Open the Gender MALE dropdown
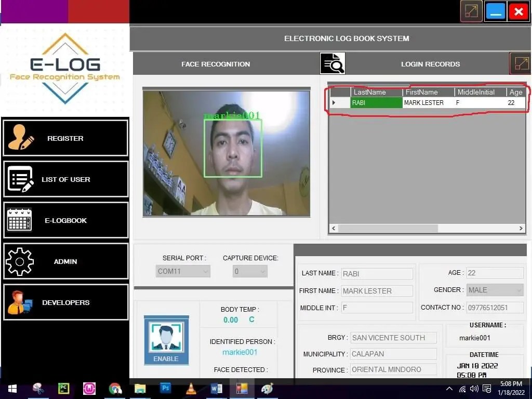Image resolution: width=532 pixels, height=399 pixels. point(495,290)
